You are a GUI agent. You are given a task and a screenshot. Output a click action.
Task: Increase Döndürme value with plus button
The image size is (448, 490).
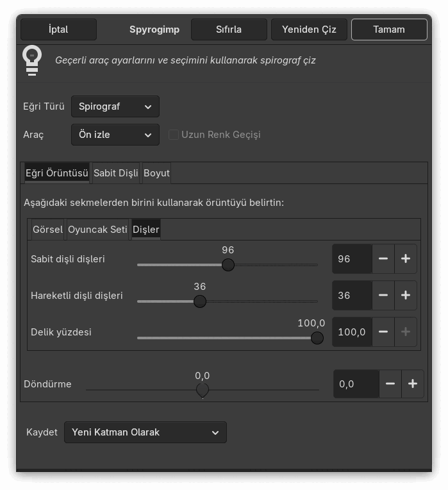pos(413,384)
